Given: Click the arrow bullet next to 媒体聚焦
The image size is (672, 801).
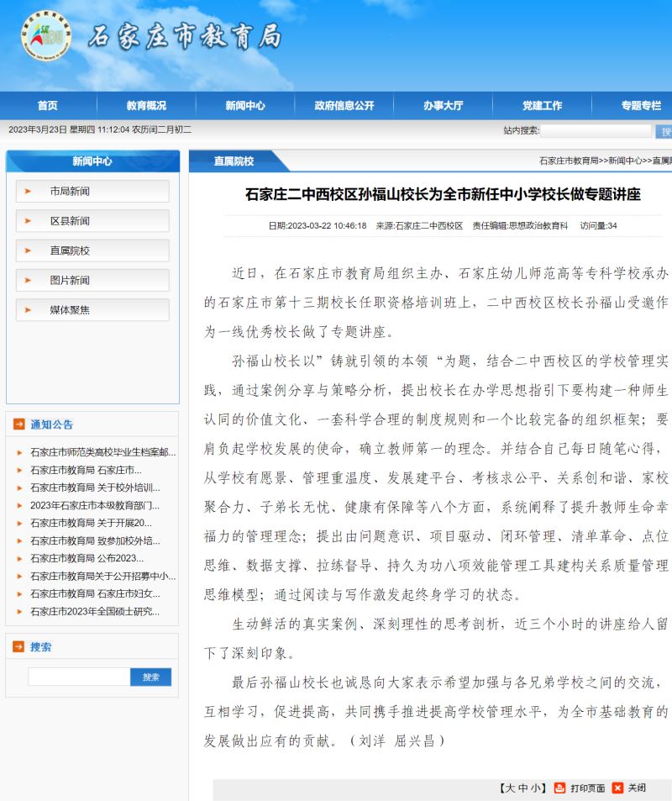Looking at the screenshot, I should 28,310.
